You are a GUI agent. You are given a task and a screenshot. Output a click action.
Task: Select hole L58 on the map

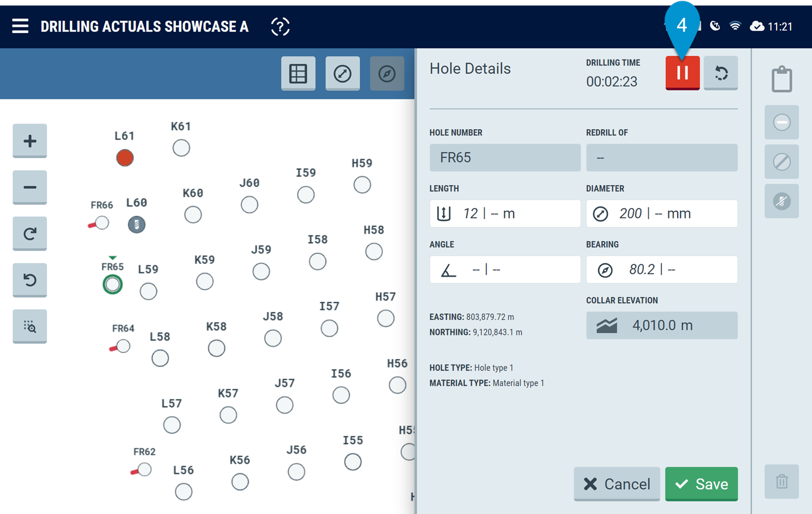click(160, 358)
